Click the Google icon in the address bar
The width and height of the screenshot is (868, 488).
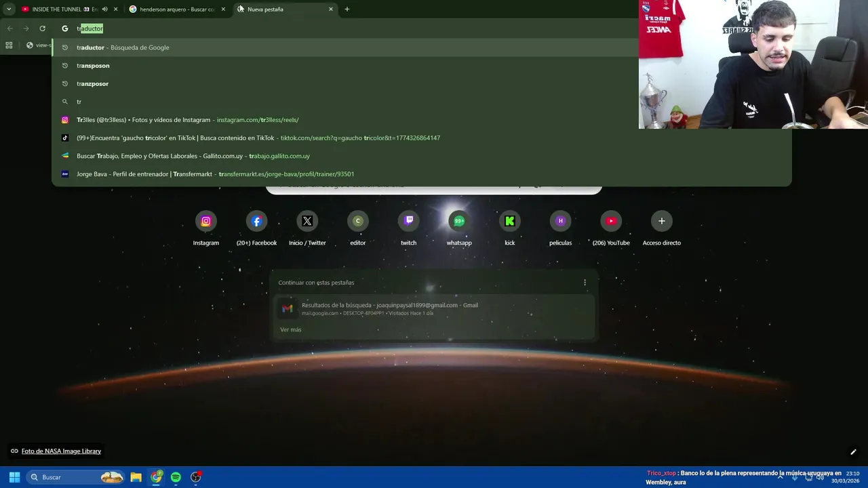pos(65,28)
